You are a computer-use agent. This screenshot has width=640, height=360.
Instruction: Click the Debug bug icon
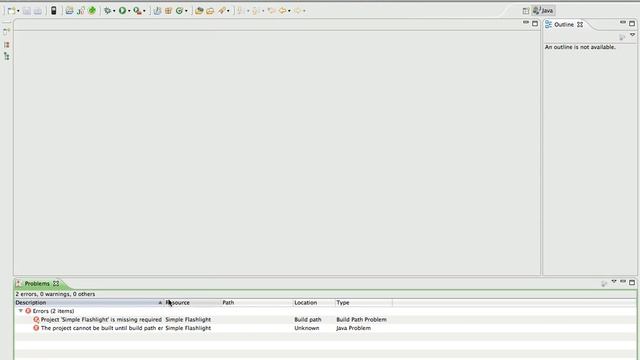coord(107,11)
